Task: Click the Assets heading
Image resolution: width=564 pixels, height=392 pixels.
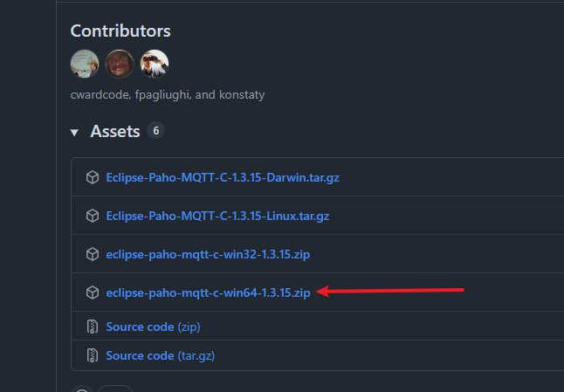Action: (x=115, y=131)
